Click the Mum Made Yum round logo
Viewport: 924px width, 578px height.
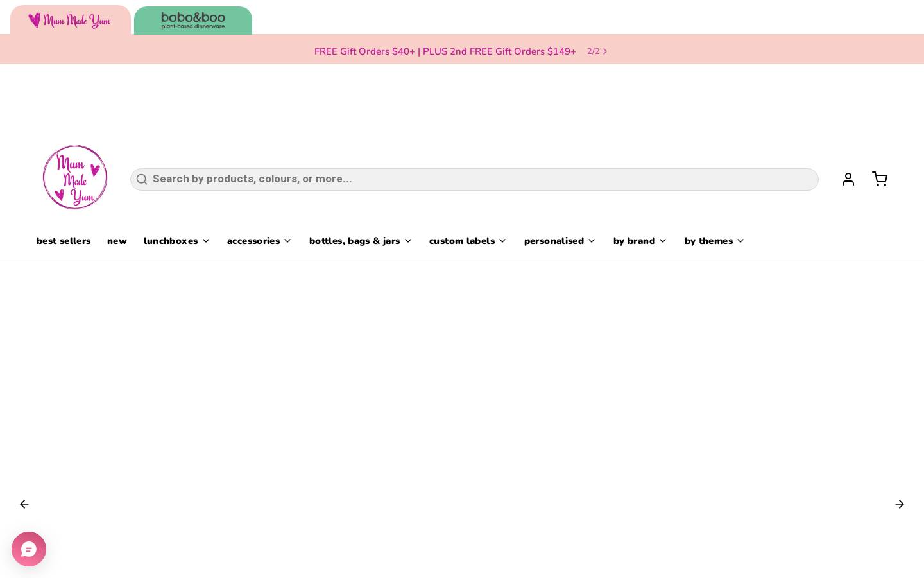pos(75,177)
